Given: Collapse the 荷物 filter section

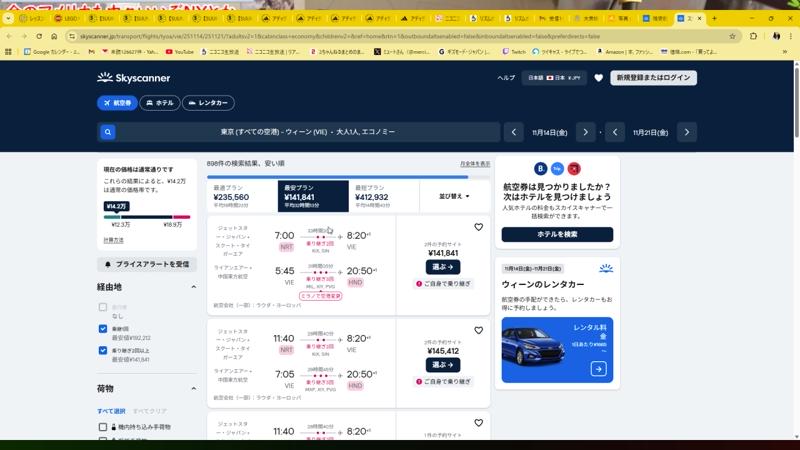Looking at the screenshot, I should pos(193,389).
